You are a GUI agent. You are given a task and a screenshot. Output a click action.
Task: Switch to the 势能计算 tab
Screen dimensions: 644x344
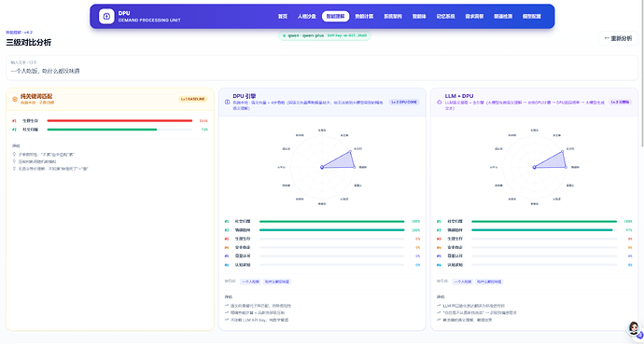pos(364,17)
